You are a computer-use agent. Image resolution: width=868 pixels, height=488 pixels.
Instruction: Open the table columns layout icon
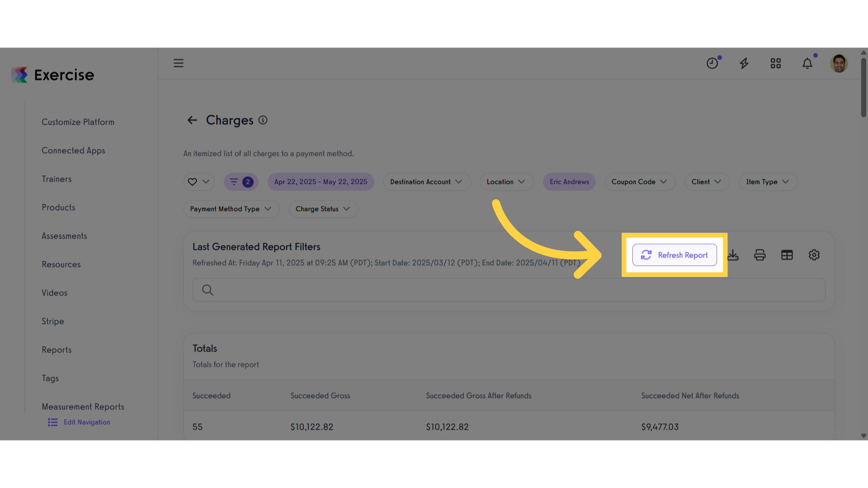pos(787,255)
